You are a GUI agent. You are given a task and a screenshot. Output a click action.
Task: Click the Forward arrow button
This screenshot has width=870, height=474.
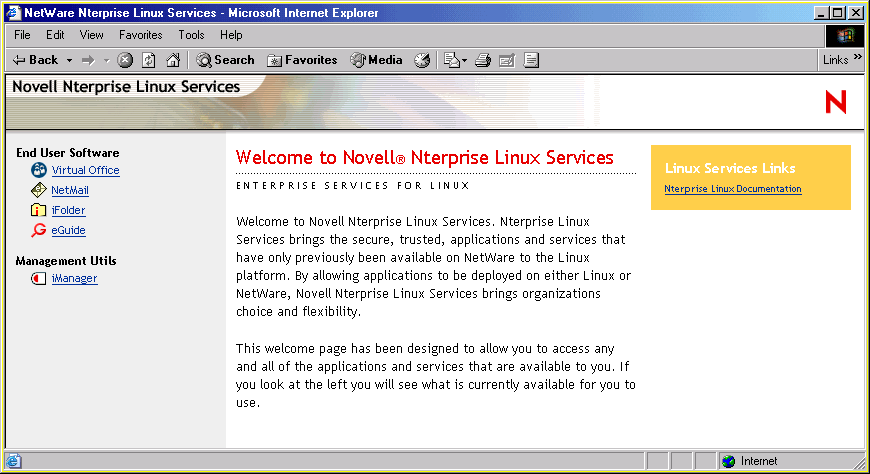(88, 60)
